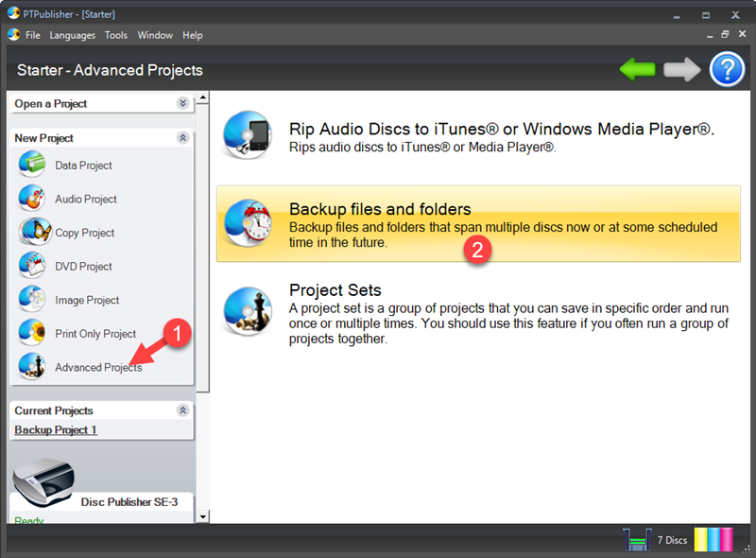Click the Data Project disc icon
Image resolution: width=756 pixels, height=558 pixels.
point(32,165)
